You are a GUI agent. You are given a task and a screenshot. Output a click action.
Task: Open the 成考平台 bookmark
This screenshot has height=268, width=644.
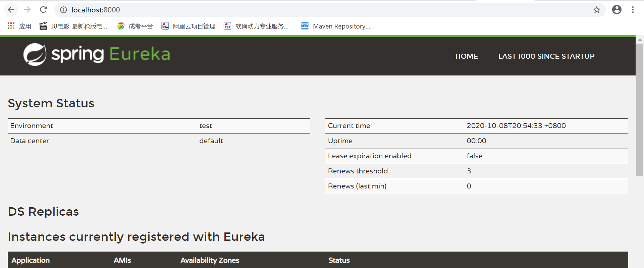tap(135, 26)
